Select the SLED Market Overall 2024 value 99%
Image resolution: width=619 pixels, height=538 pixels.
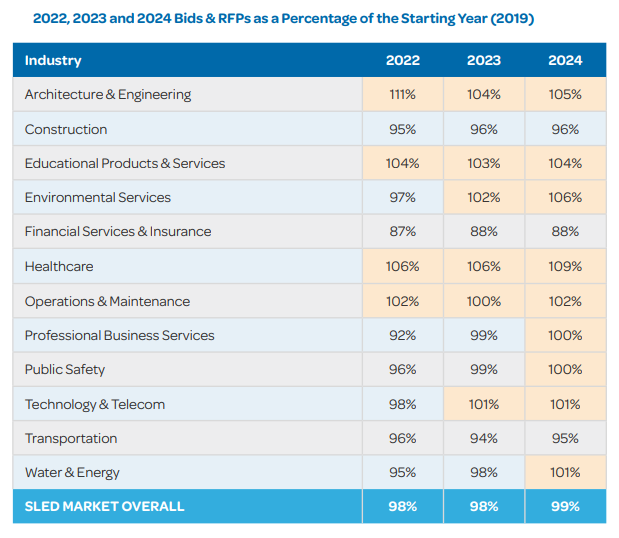pyautogui.click(x=564, y=506)
